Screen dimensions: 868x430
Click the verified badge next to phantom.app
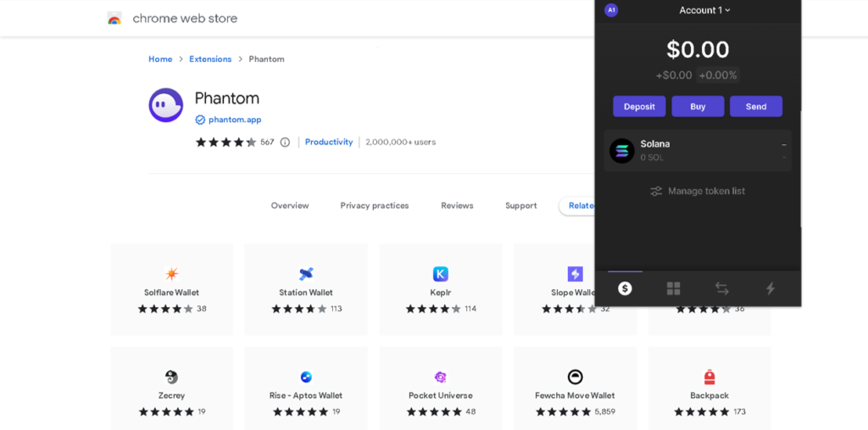(x=200, y=120)
